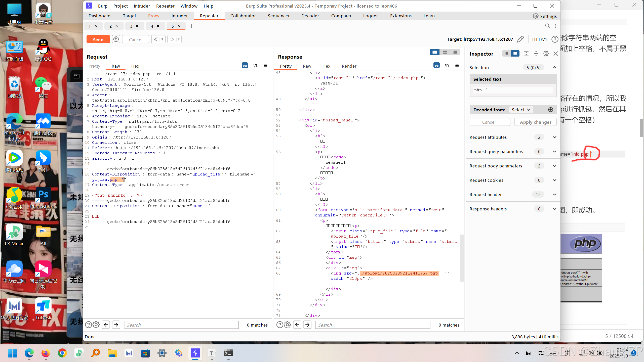Click the Request search input field
Screen dimensions: 644x362
(181, 325)
